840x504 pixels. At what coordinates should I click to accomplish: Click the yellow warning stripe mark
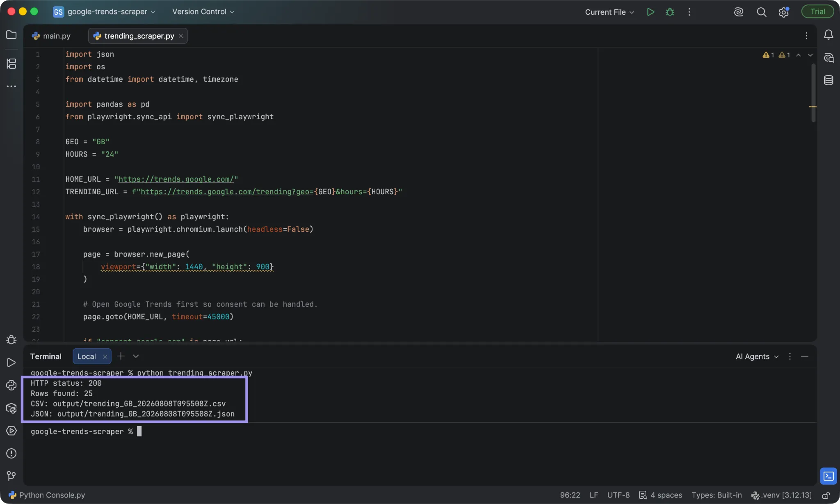(x=813, y=107)
